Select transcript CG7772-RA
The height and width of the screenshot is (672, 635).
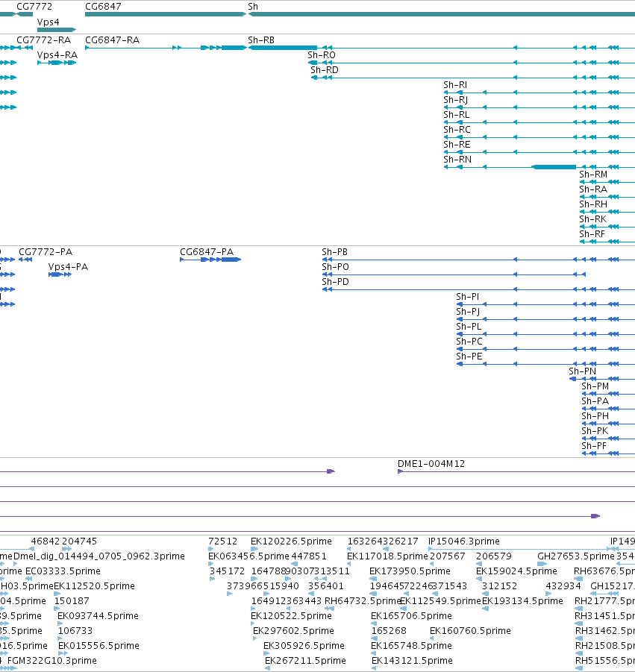pyautogui.click(x=44, y=40)
